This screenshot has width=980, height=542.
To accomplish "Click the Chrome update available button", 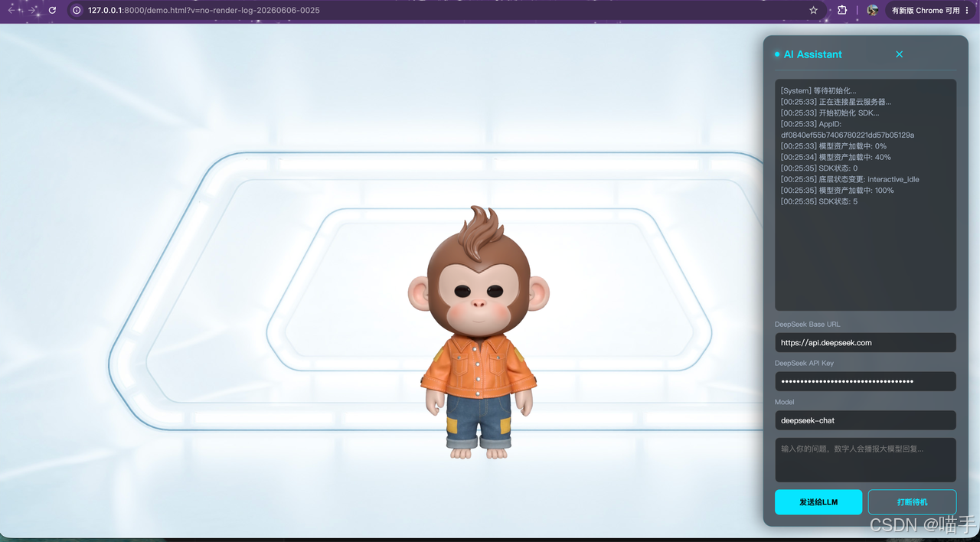I will pyautogui.click(x=925, y=11).
